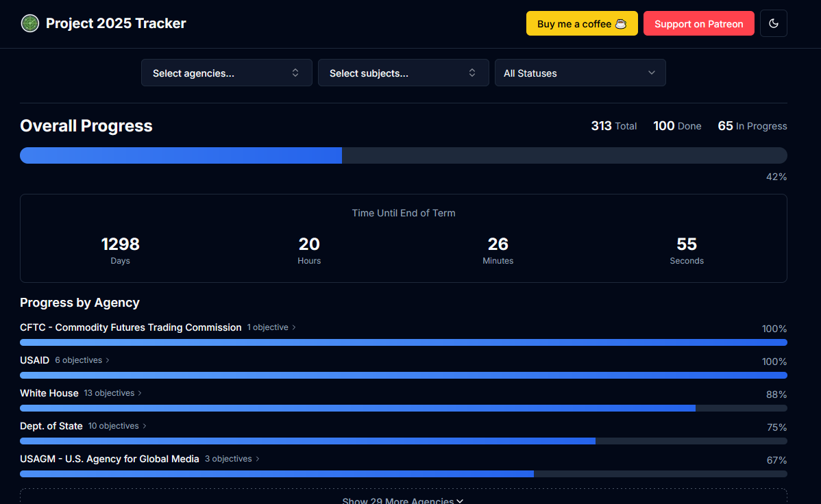The width and height of the screenshot is (821, 504).
Task: Click the Dept. of State progress bar
Action: 403,441
